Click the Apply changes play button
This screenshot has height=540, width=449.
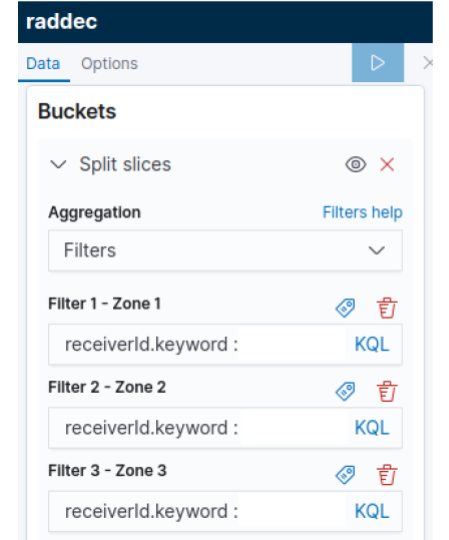point(377,63)
